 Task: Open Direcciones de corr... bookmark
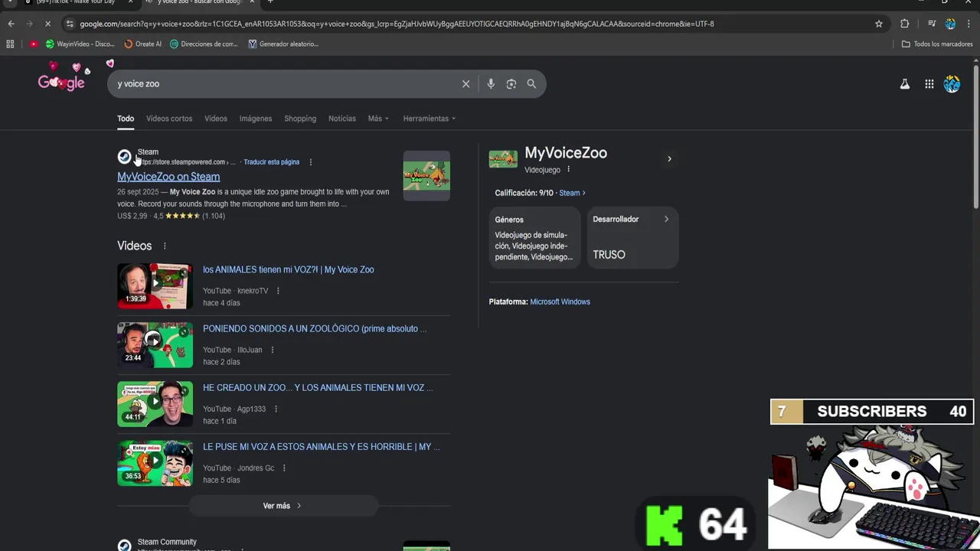click(x=204, y=44)
